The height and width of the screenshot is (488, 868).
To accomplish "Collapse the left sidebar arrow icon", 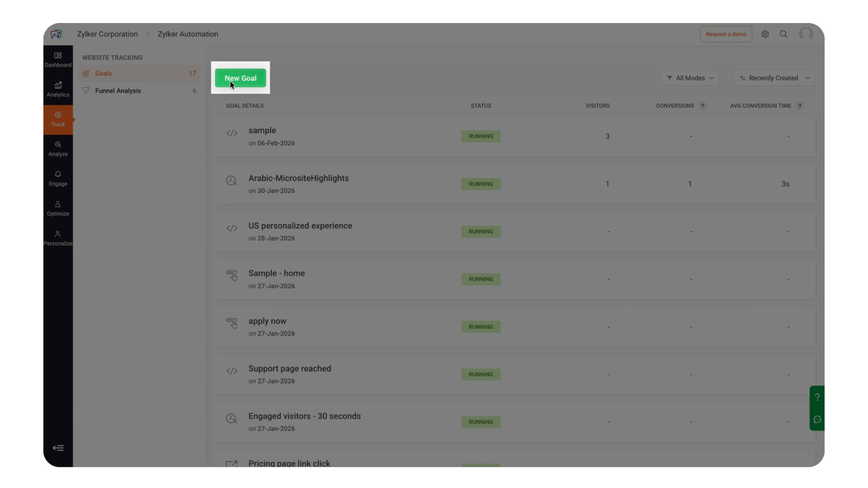I will [58, 448].
